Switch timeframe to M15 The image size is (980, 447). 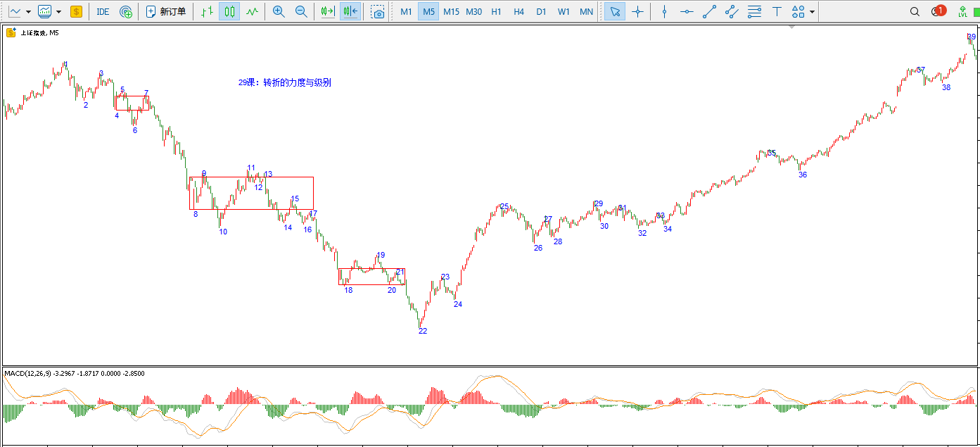(451, 11)
